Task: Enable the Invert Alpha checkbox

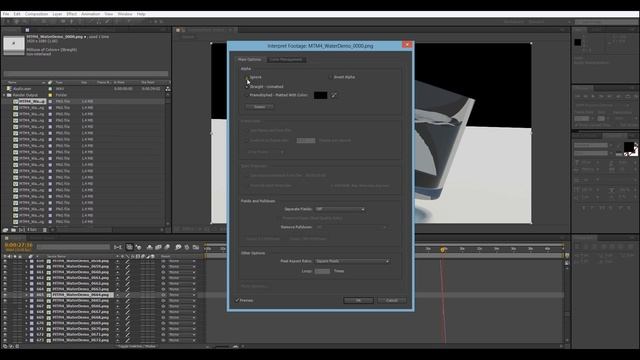Action: pos(331,77)
